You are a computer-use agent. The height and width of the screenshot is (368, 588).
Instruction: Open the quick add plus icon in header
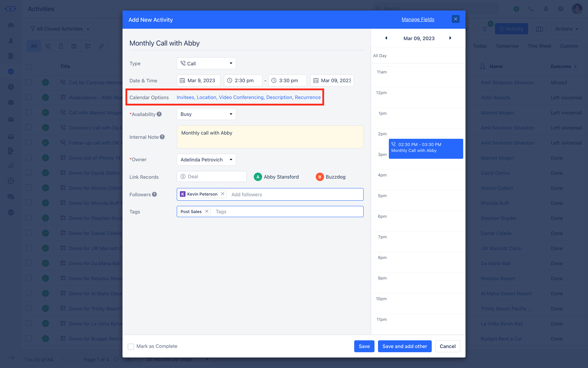tap(516, 9)
